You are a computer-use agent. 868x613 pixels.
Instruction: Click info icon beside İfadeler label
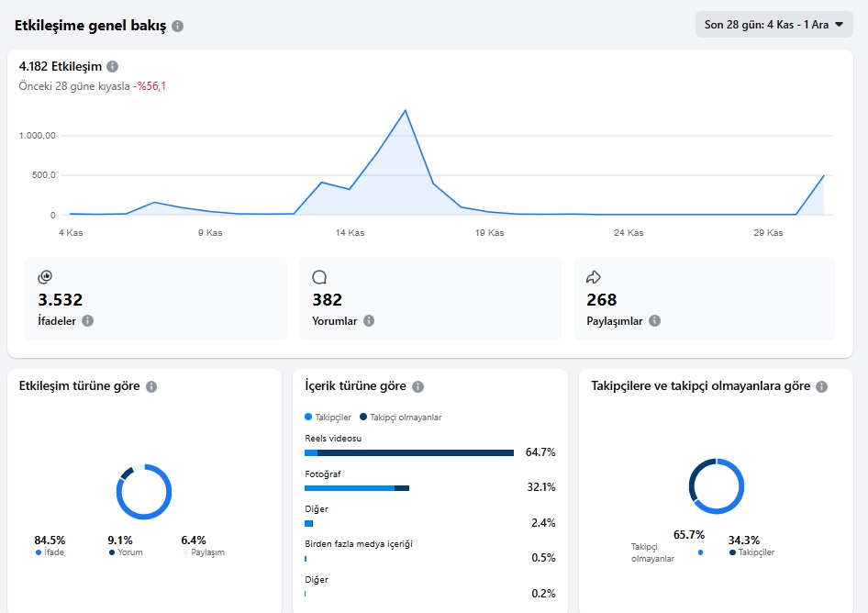pyautogui.click(x=87, y=320)
